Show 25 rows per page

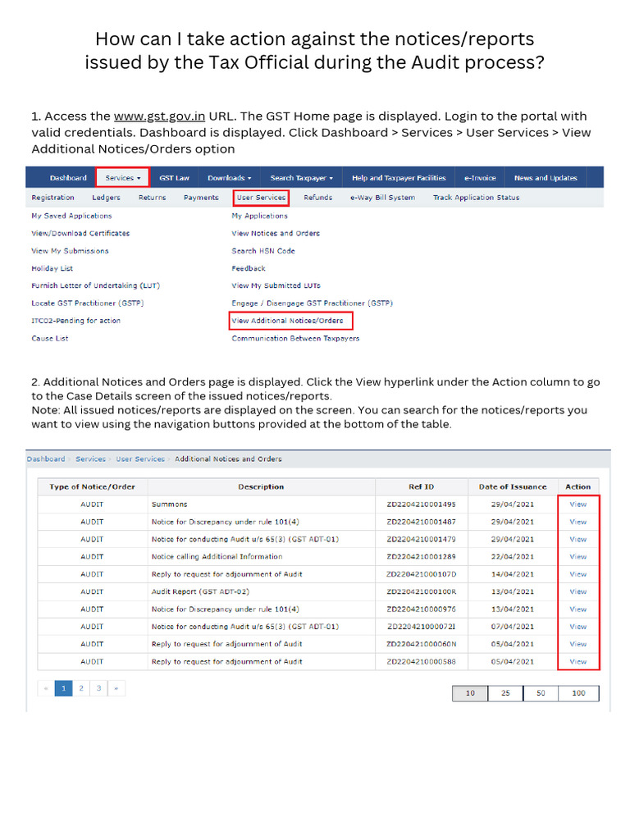[505, 693]
